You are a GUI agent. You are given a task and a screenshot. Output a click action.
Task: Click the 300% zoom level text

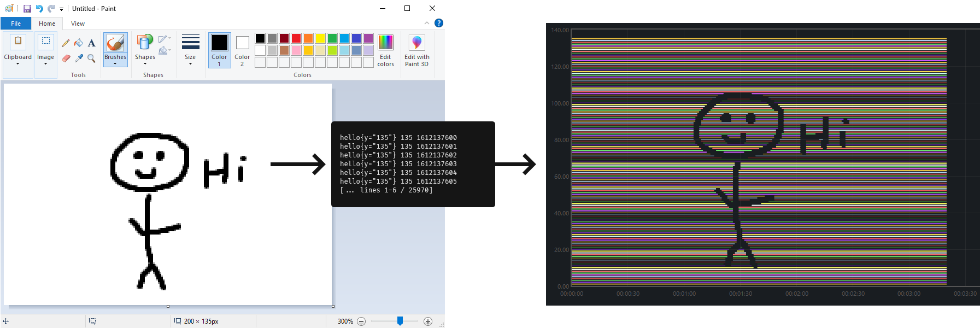pyautogui.click(x=345, y=321)
